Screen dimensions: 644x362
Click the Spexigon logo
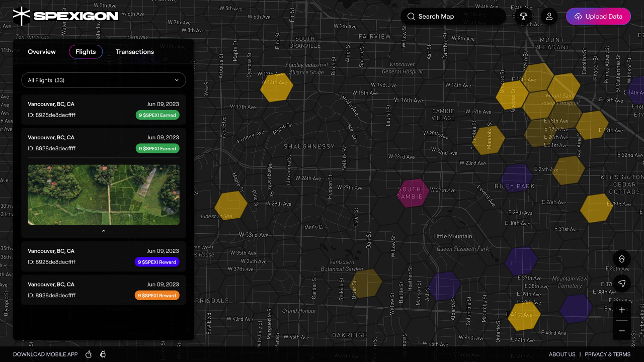[x=66, y=16]
